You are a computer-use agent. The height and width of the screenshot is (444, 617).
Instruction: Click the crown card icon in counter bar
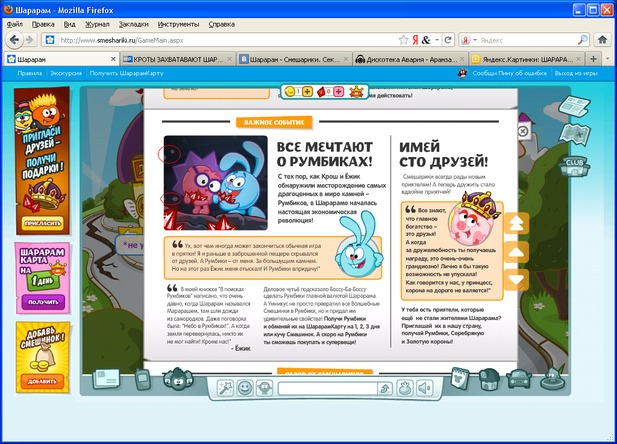pos(356,92)
